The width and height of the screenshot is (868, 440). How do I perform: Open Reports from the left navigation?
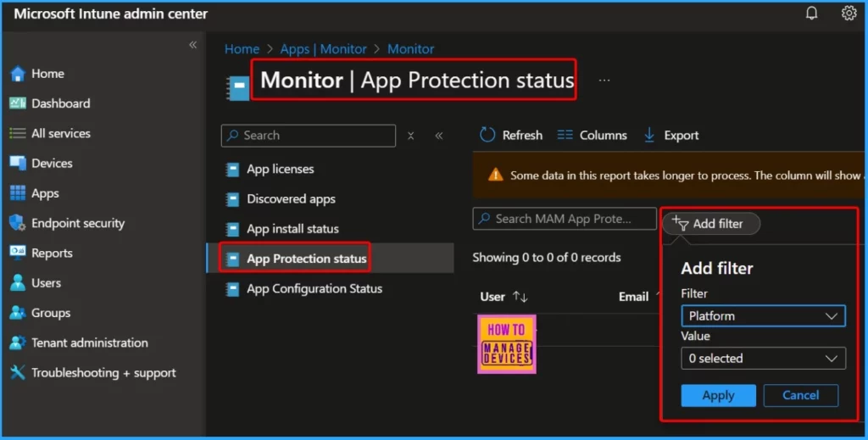coord(52,253)
